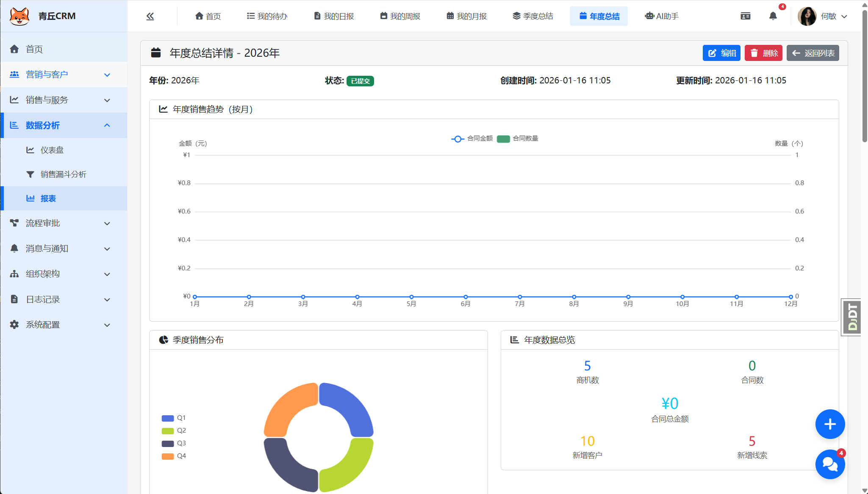Click the 返回列表 button
This screenshot has width=868, height=494.
coord(812,53)
